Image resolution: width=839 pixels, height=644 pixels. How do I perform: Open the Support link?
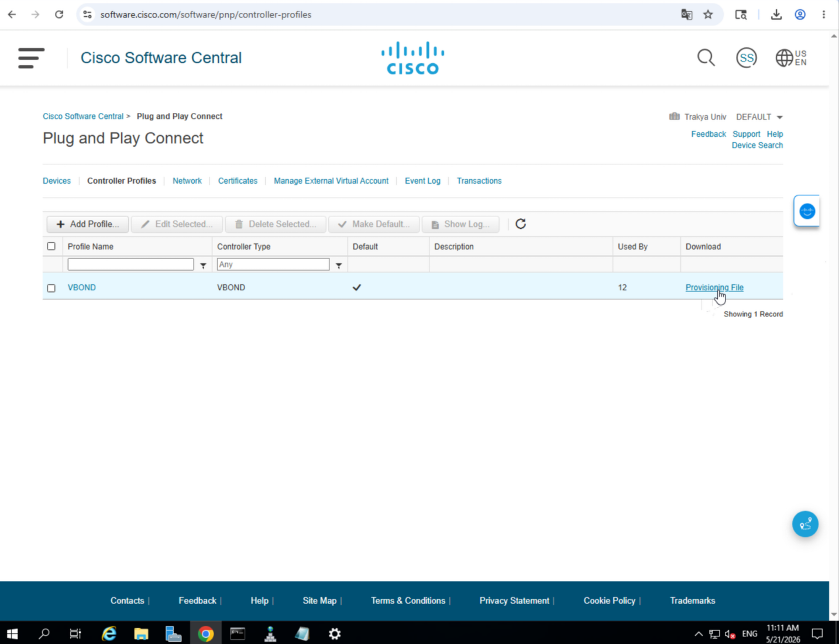[747, 134]
